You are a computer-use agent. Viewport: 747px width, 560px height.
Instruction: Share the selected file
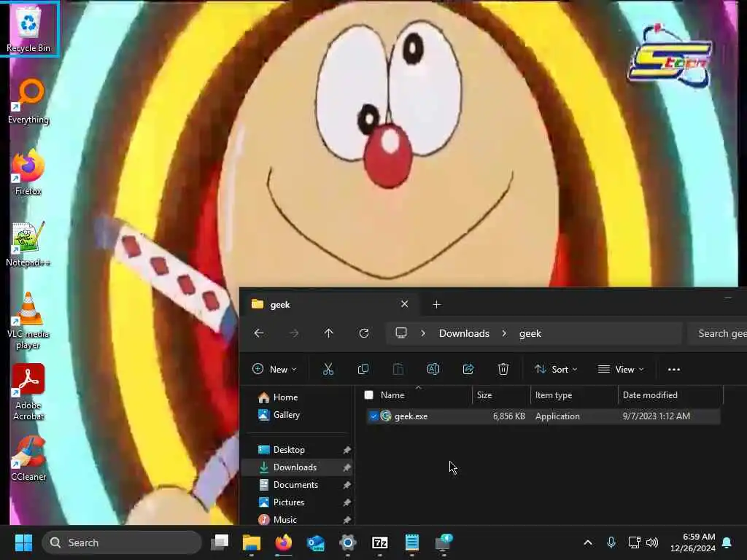click(468, 369)
